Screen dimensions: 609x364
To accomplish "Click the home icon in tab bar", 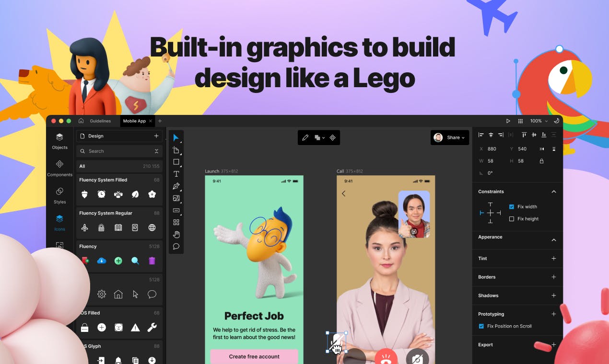I will click(x=81, y=121).
